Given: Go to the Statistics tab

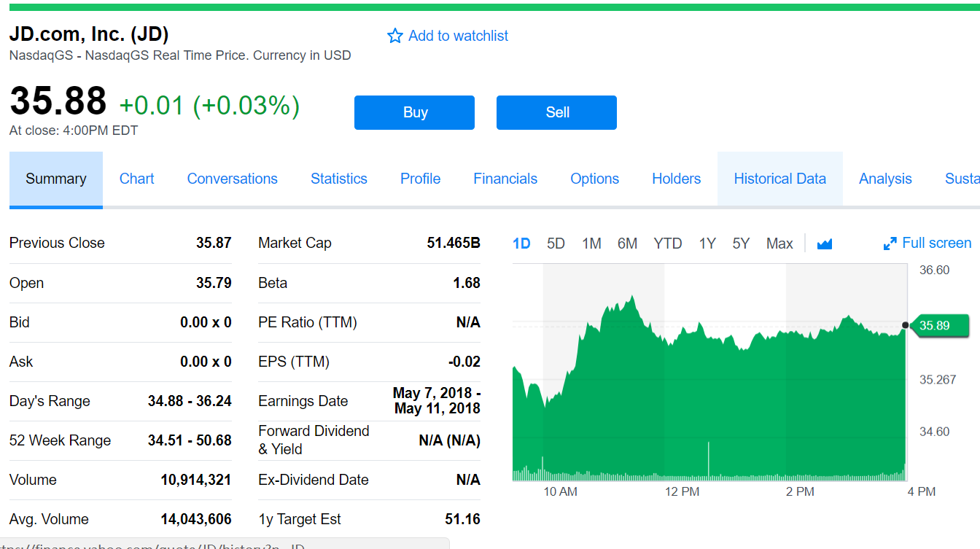Looking at the screenshot, I should pyautogui.click(x=339, y=179).
